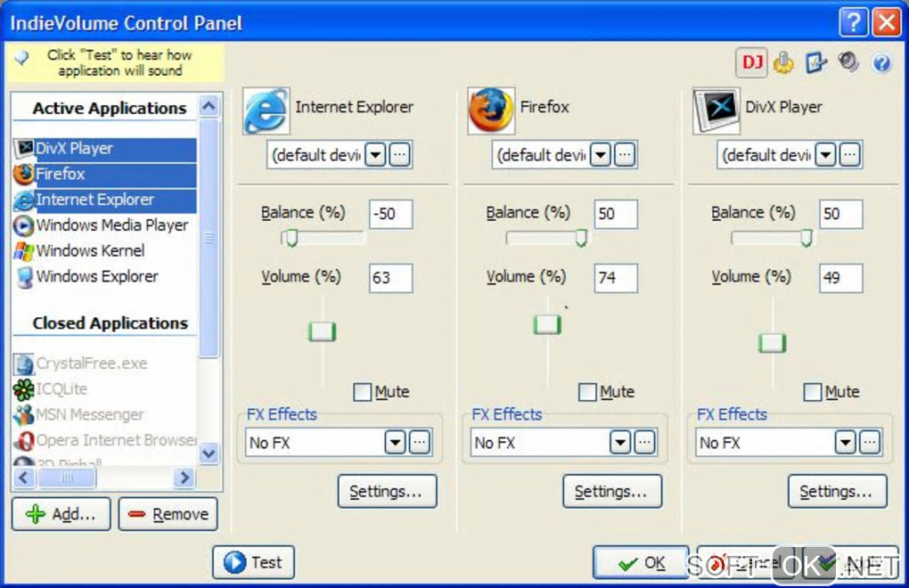Click the DivX Player list icon
Viewport: 909px width, 588px height.
[24, 148]
